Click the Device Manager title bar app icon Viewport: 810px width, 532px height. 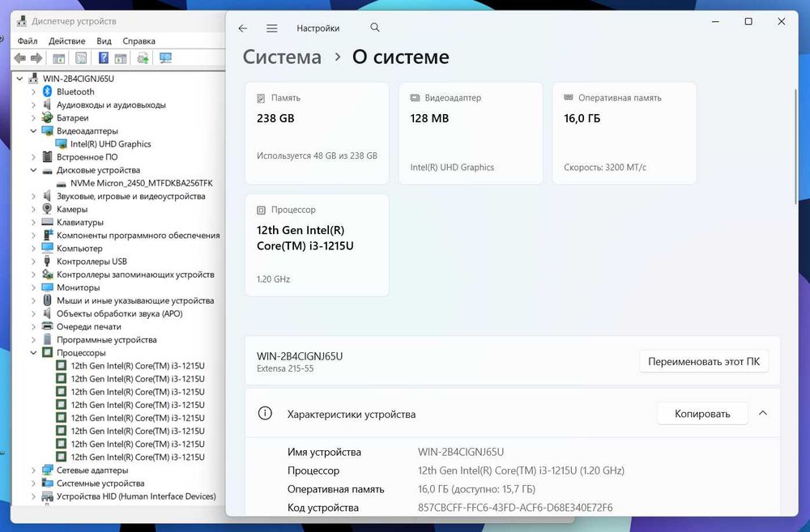[x=22, y=21]
